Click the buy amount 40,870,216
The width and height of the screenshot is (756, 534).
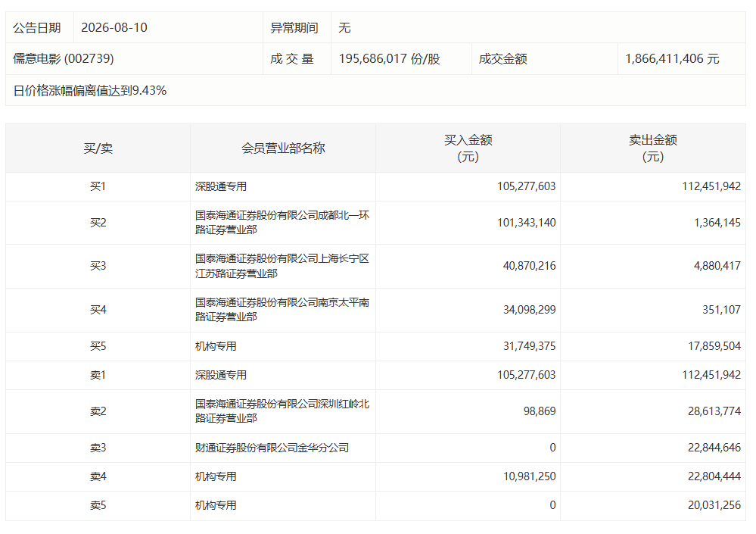click(530, 266)
